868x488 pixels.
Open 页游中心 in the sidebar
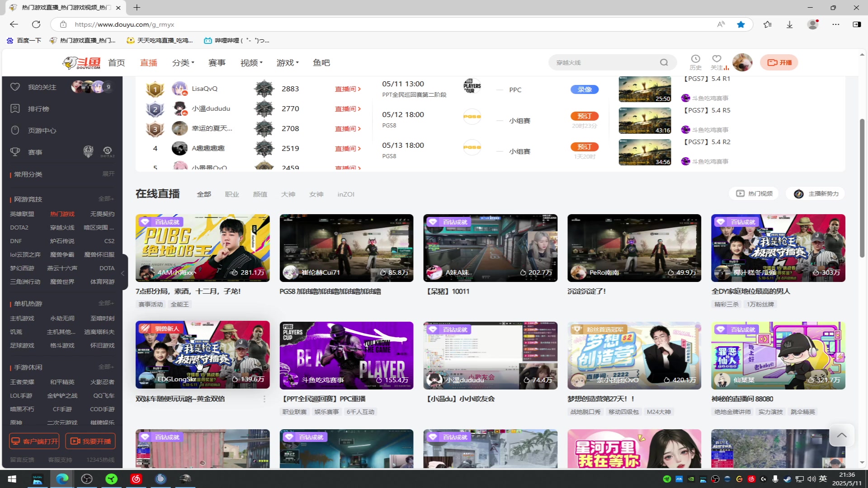click(42, 130)
